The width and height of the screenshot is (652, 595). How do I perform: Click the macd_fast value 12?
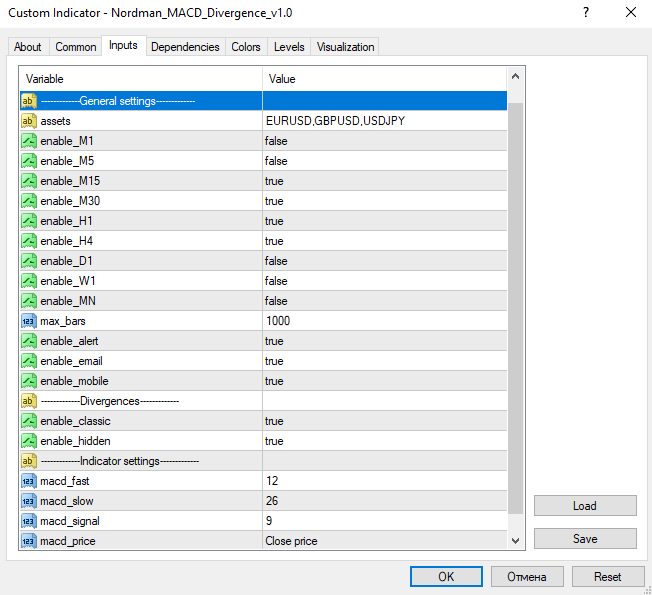(272, 481)
